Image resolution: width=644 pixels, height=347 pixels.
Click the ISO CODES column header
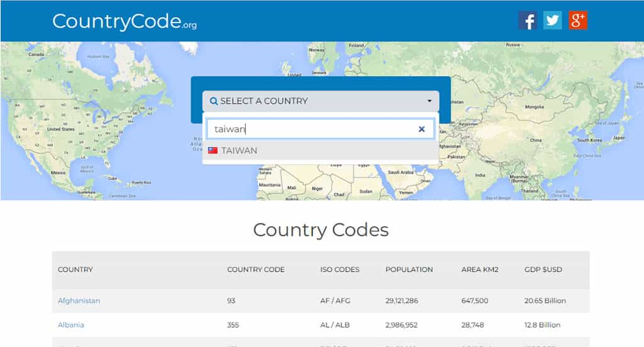point(340,270)
